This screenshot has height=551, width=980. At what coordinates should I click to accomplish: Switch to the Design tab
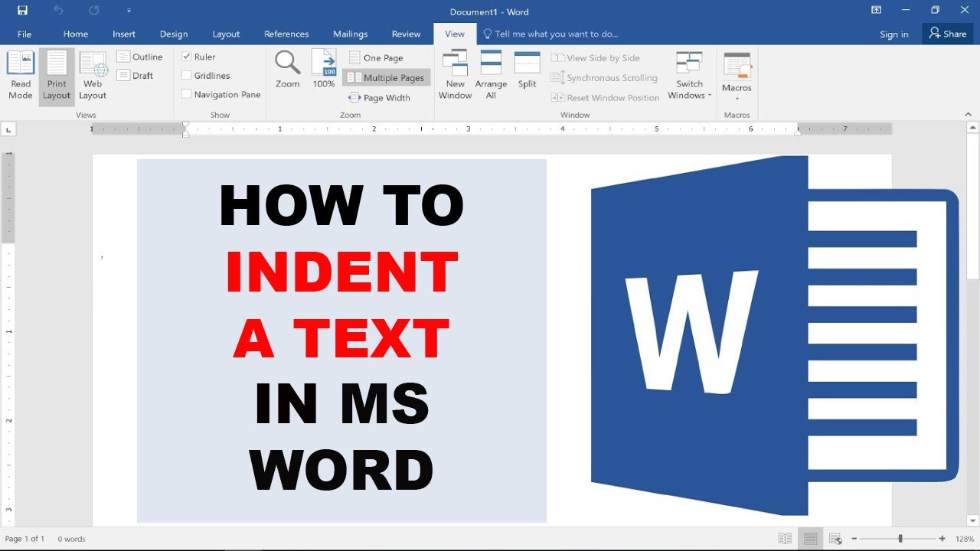tap(174, 34)
